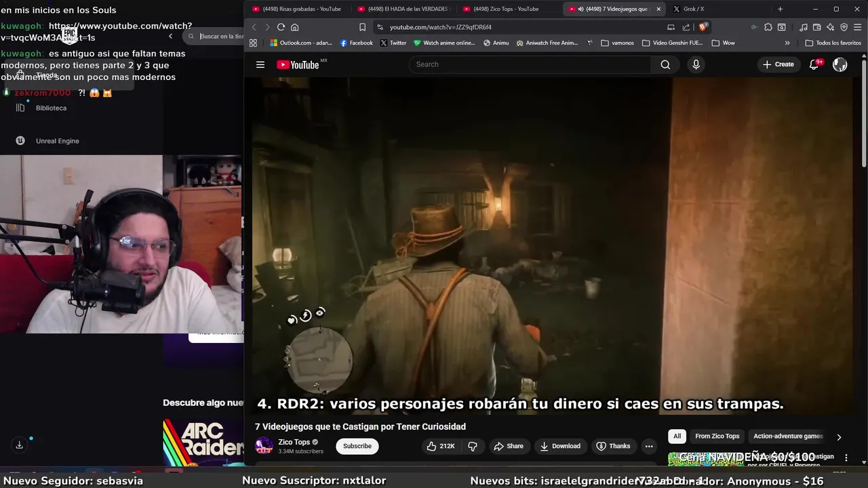868x488 pixels.
Task: Subscribe to Zico Tops channel
Action: pos(357,446)
